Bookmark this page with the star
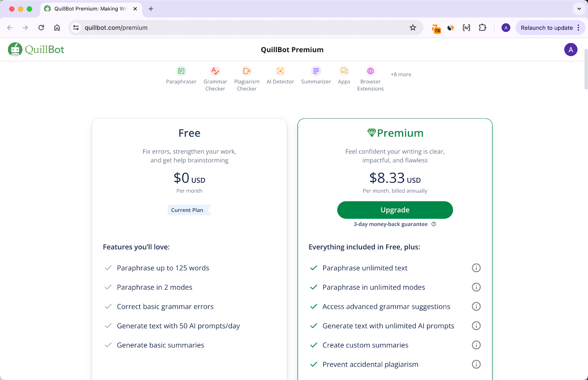Viewport: 588px width, 380px height. tap(413, 28)
